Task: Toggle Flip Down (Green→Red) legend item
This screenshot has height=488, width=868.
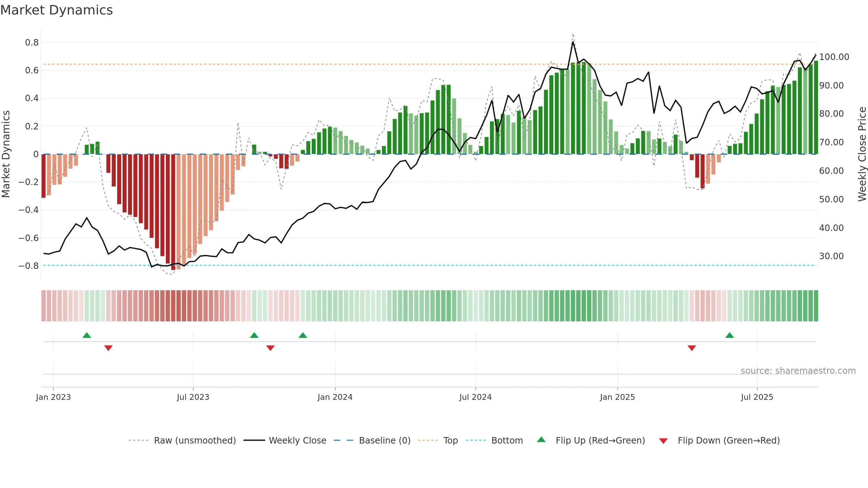Action: [719, 440]
